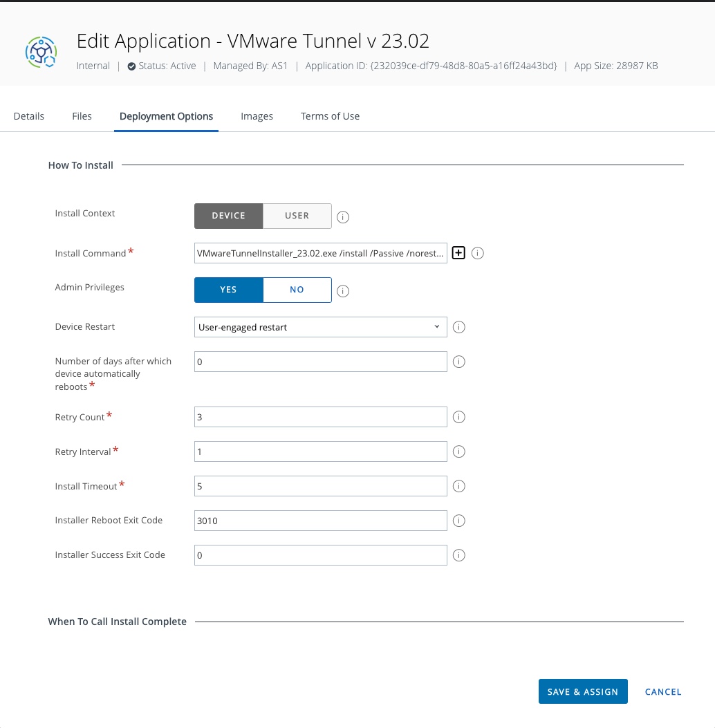Go to the Images tab
The image size is (715, 728).
pos(257,116)
